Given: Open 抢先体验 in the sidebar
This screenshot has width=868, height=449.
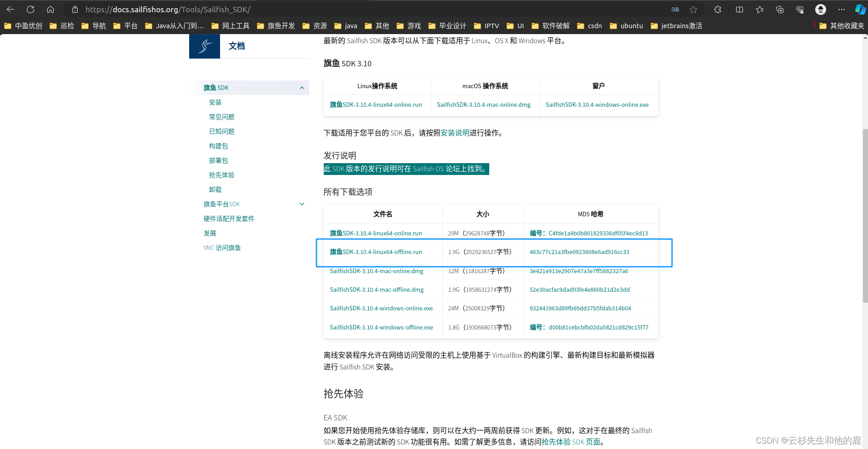Looking at the screenshot, I should tap(222, 175).
